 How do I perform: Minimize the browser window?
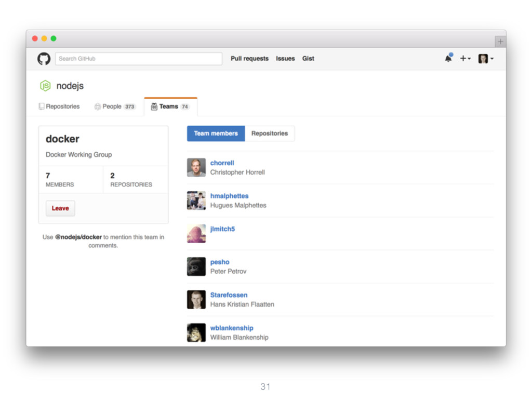pos(44,38)
